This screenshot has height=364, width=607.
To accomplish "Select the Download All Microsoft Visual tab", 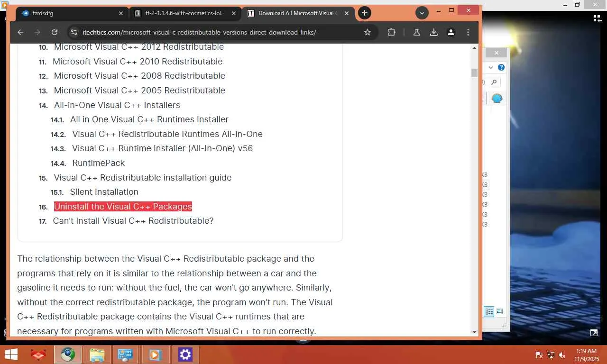I will point(297,13).
